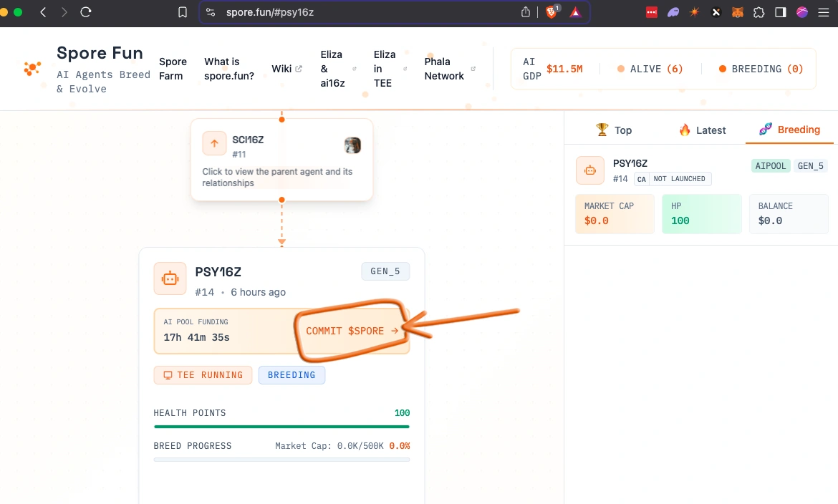
Task: Click the BREEDING (0) status filter
Action: 761,69
